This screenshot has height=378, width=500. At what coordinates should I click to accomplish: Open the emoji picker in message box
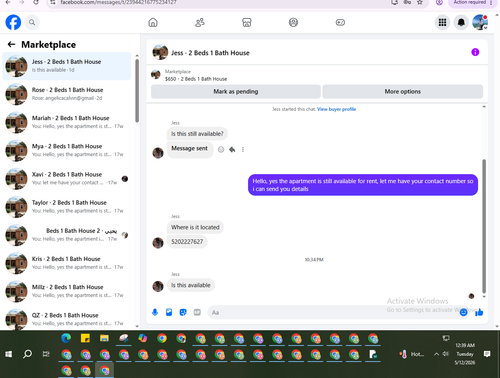pos(463,312)
